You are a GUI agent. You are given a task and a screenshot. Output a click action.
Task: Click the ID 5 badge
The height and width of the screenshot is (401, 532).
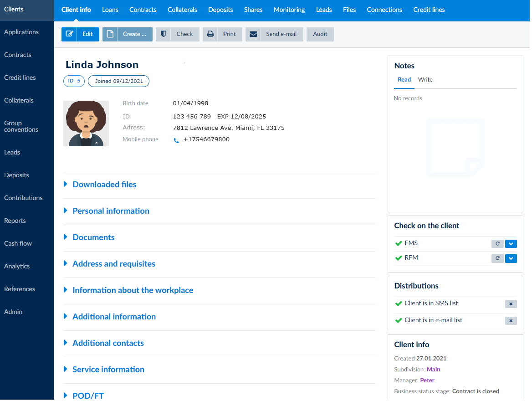tap(74, 81)
